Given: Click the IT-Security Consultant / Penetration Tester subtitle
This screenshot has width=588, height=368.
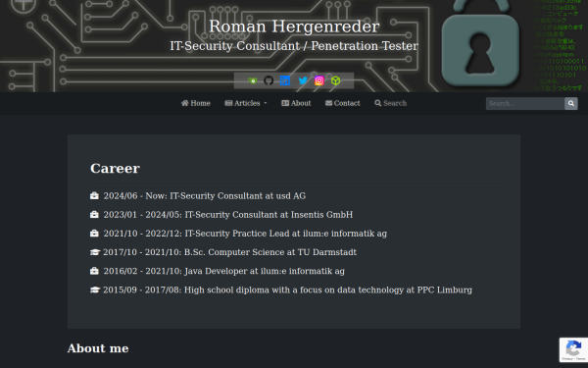Looking at the screenshot, I should [294, 46].
